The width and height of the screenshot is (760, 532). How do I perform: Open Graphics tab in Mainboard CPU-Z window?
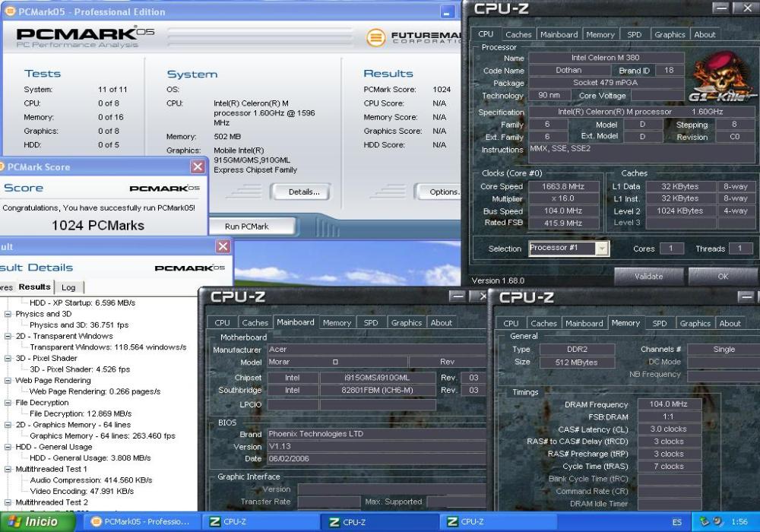406,323
